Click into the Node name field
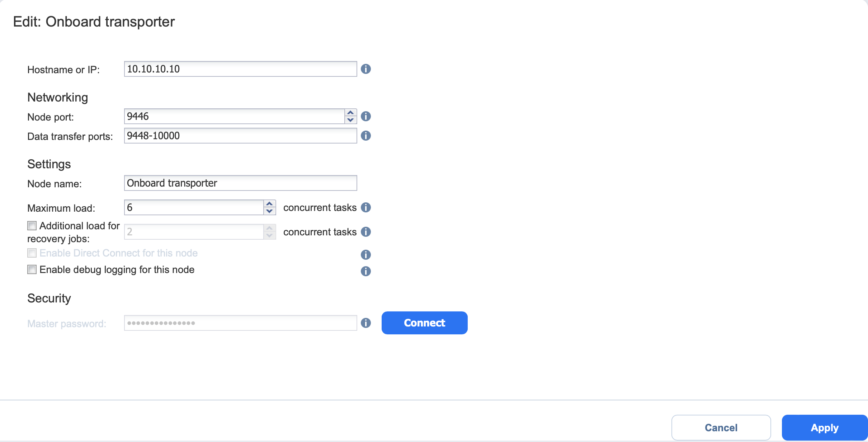The image size is (868, 442). click(240, 183)
